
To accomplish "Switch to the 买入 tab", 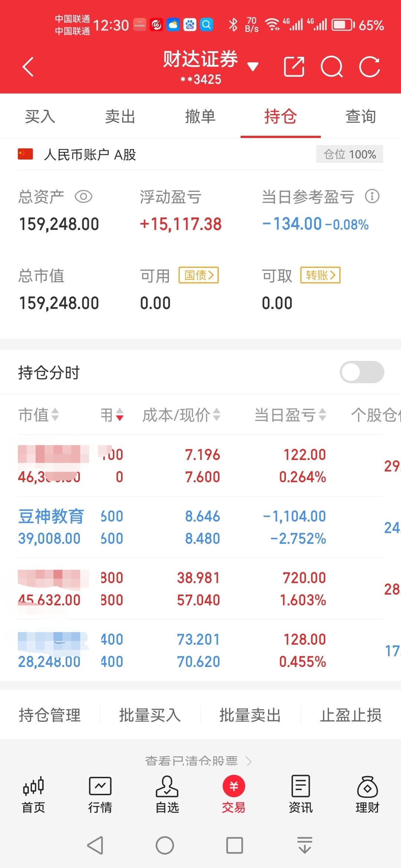I will pos(40,116).
